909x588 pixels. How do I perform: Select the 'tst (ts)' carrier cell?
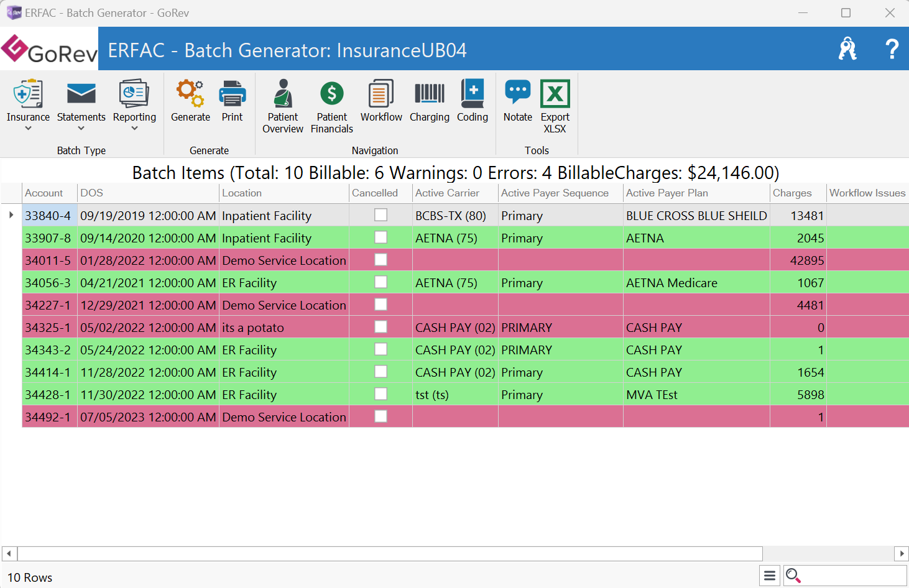(455, 395)
